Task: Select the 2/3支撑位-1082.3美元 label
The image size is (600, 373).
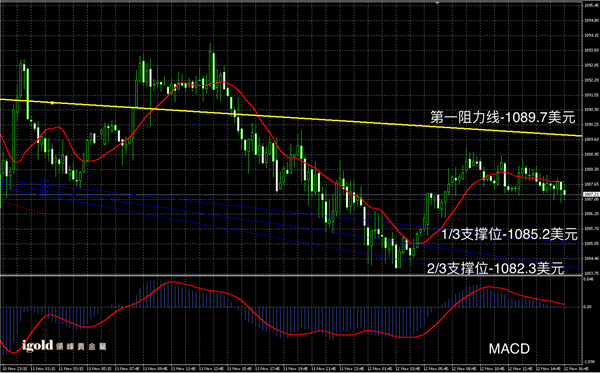Action: click(496, 268)
